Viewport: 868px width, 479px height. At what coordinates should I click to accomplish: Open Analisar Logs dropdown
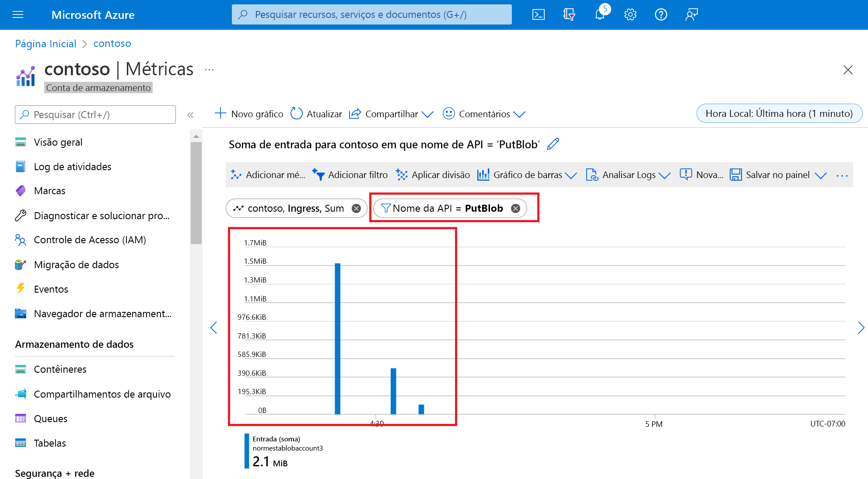click(628, 175)
